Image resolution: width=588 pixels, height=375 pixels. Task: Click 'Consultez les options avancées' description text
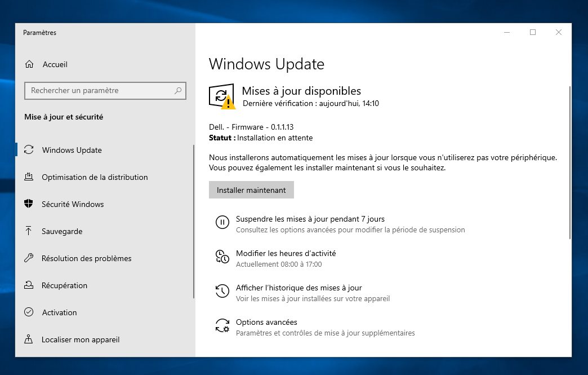(x=350, y=230)
